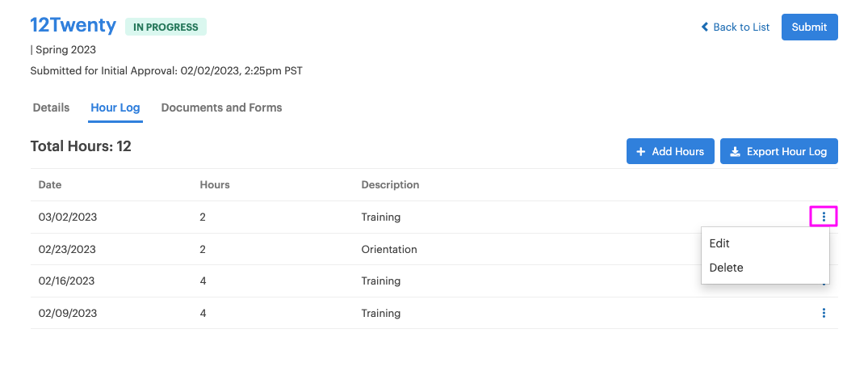Click the download icon on Export Hour Log

pos(735,152)
